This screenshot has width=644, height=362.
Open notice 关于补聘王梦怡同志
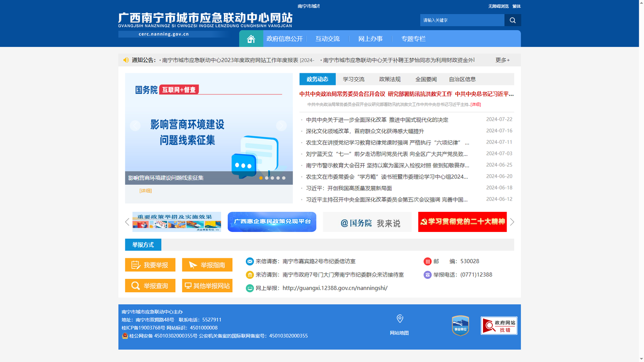click(398, 60)
